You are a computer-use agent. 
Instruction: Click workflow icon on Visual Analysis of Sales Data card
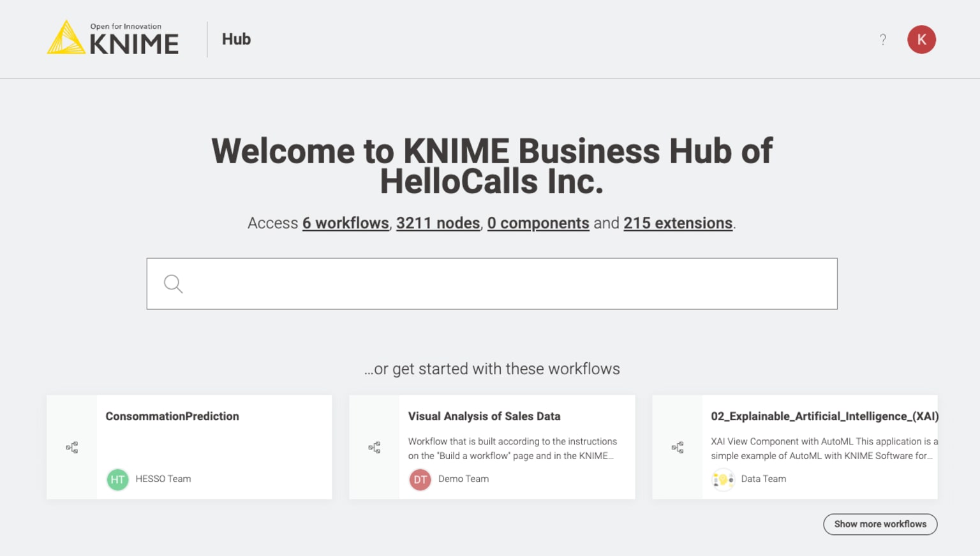click(x=375, y=448)
